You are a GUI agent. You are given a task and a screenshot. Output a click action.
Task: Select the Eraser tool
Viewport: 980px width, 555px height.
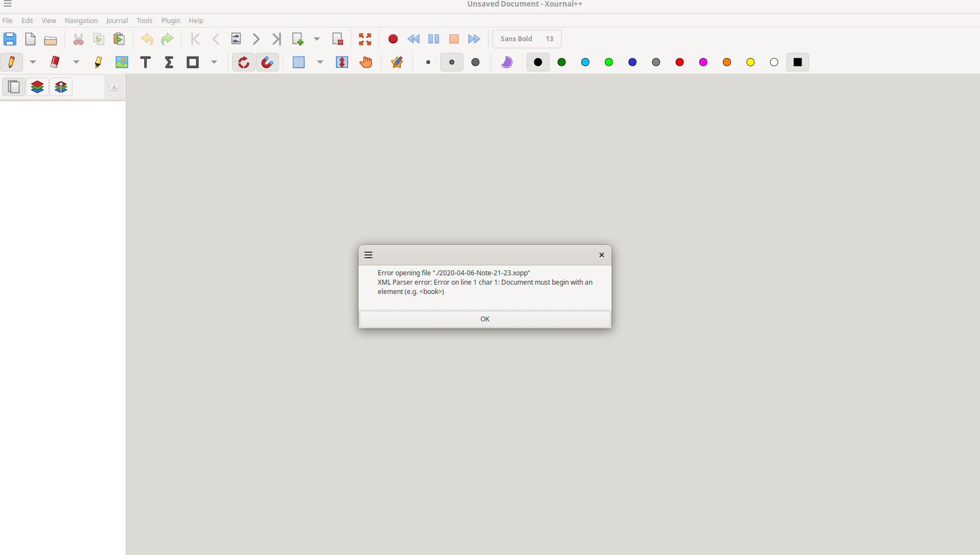pyautogui.click(x=54, y=62)
